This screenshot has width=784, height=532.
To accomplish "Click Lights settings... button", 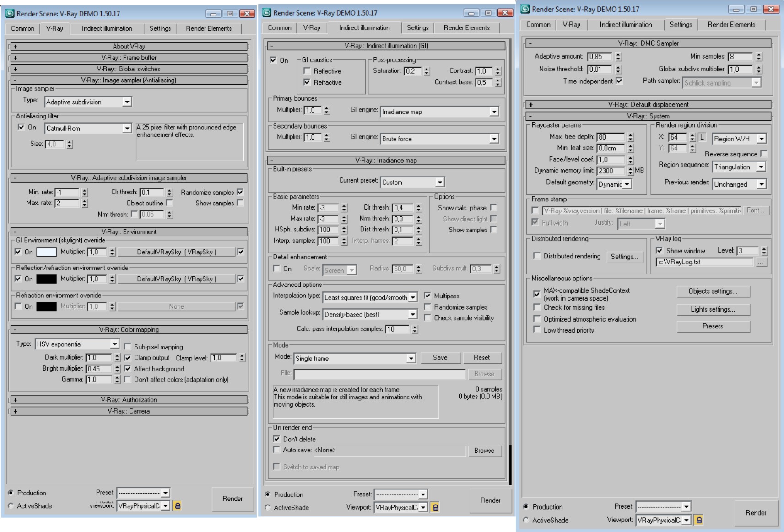I will [713, 309].
